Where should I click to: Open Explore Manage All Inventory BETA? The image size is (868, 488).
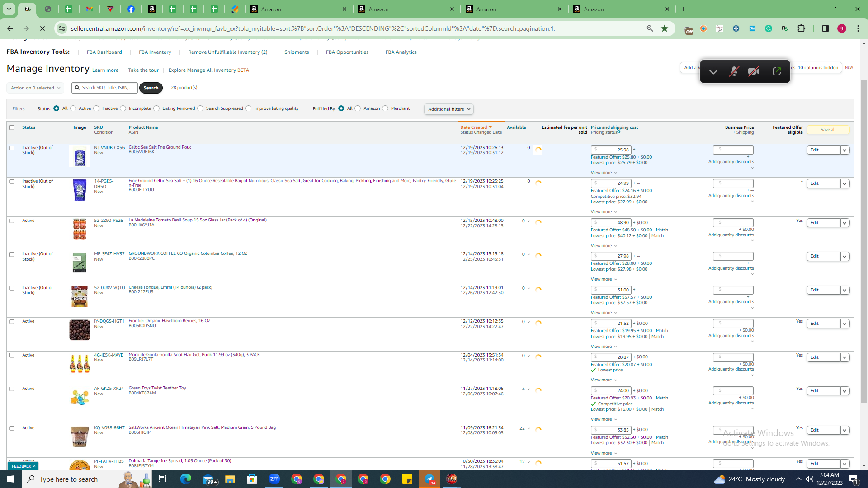coord(208,70)
